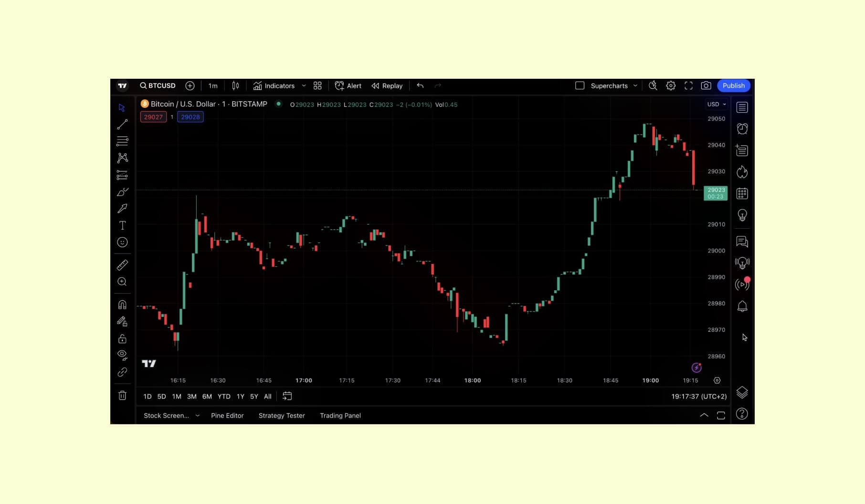The width and height of the screenshot is (865, 504).
Task: Lock all drawing tools
Action: pos(122,339)
